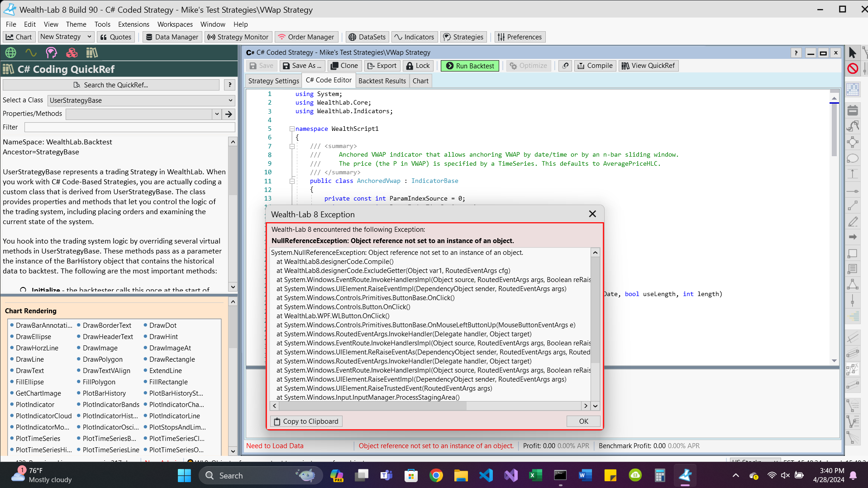Expand the Select a Class dropdown
868x488 pixels.
(x=230, y=100)
